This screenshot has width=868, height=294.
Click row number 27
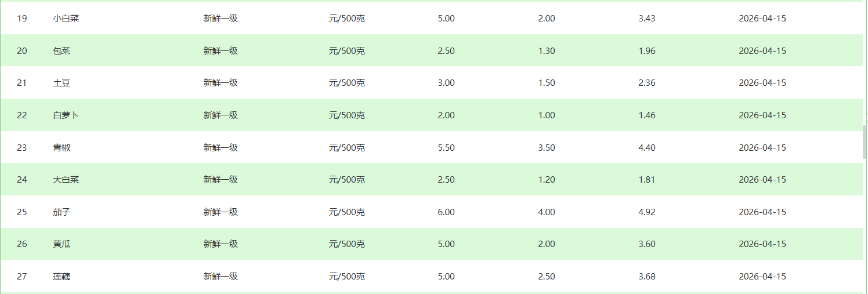[x=22, y=277]
